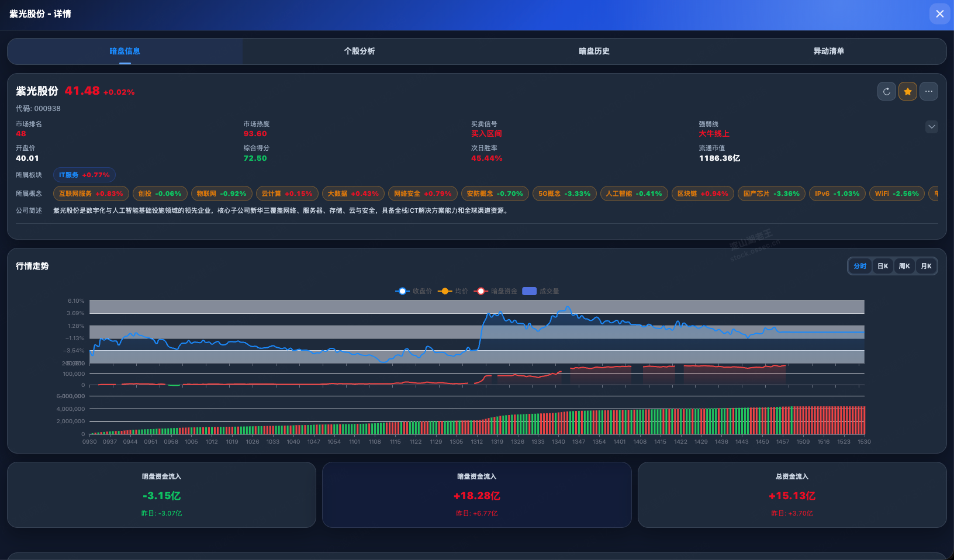
Task: Click the WiFi concept tag
Action: (x=897, y=193)
